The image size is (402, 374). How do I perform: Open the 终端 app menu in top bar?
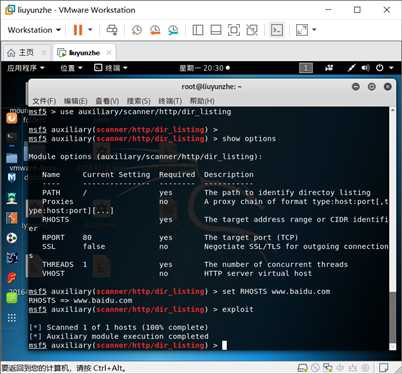pyautogui.click(x=111, y=68)
